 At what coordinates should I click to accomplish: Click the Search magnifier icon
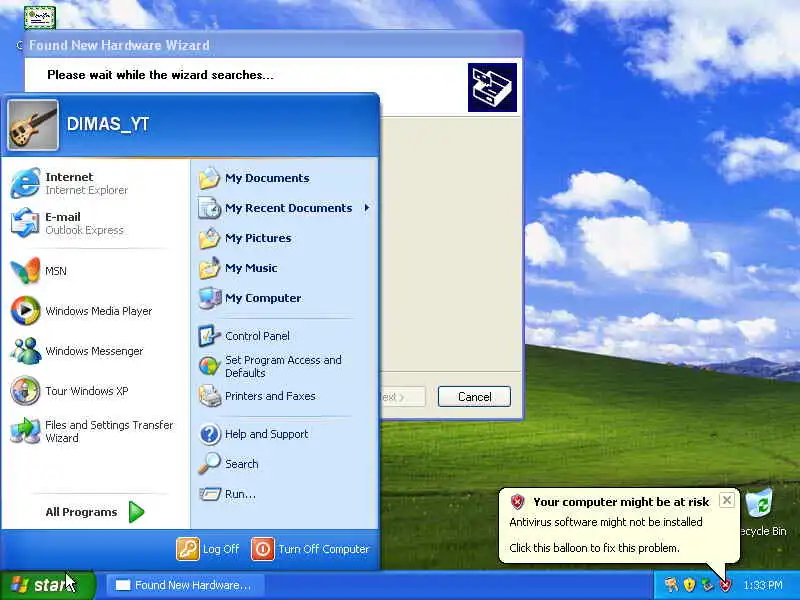click(209, 464)
